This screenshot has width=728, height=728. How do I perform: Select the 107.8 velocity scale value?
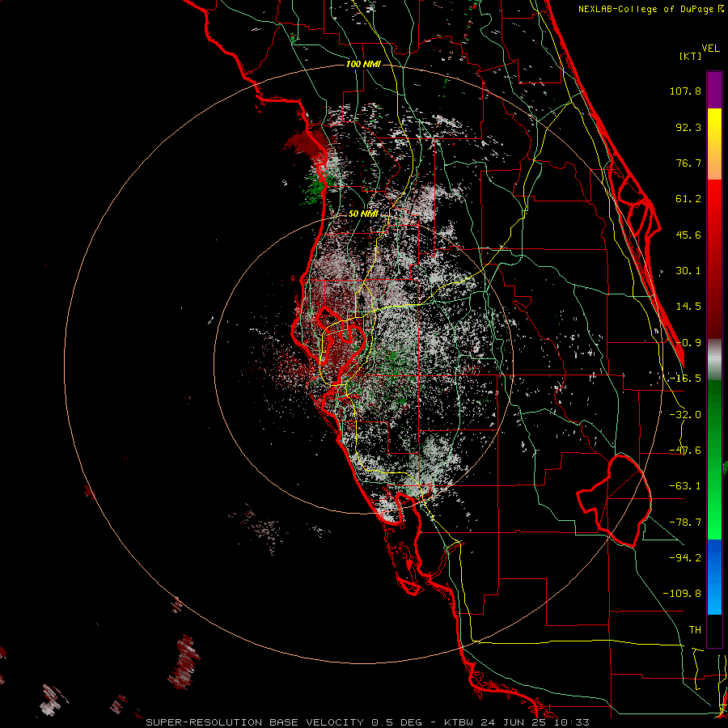(685, 91)
